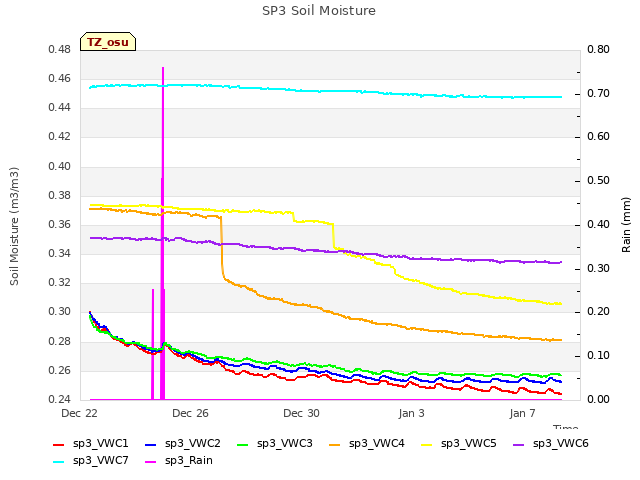Click the Time x-axis label

[566, 427]
